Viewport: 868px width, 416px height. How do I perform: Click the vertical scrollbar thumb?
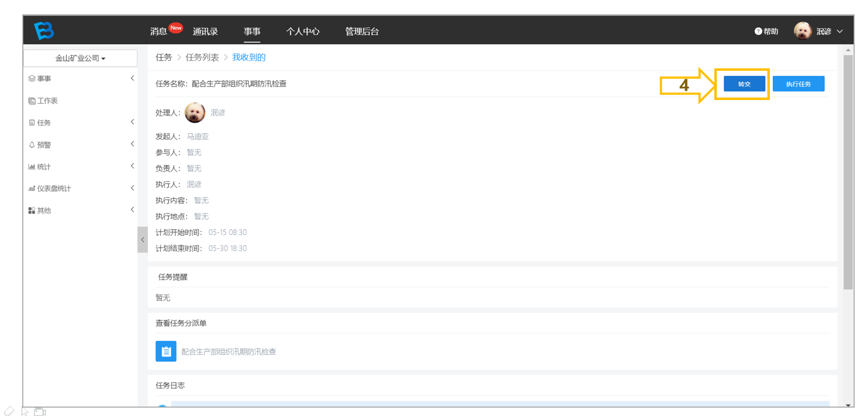coord(848,172)
